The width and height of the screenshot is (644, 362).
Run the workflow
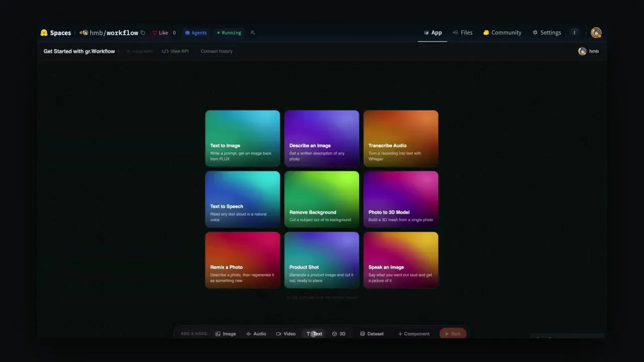tap(453, 334)
